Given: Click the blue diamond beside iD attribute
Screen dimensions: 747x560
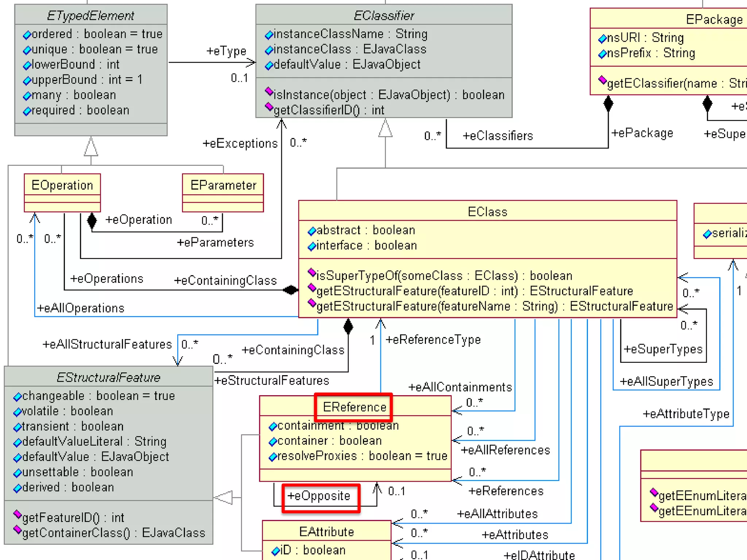Looking at the screenshot, I should coord(275,551).
